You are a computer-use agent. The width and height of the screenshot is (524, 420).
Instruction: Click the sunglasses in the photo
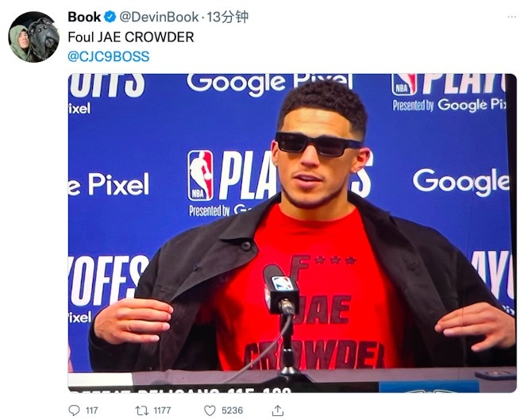318,144
